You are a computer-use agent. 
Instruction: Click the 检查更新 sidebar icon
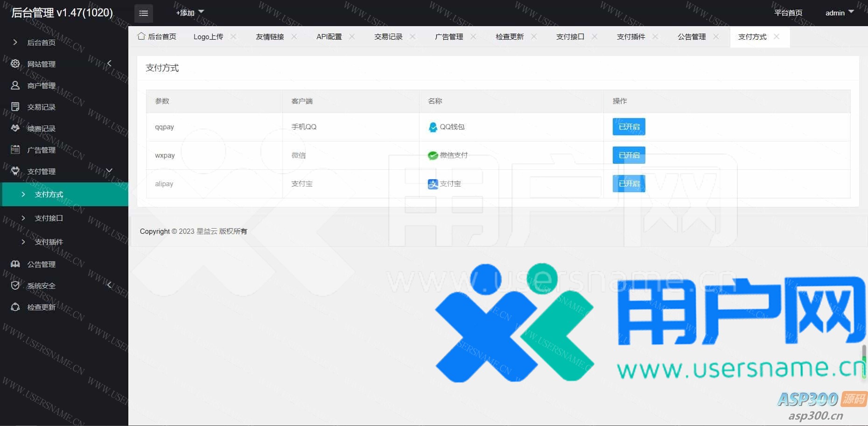click(x=15, y=307)
